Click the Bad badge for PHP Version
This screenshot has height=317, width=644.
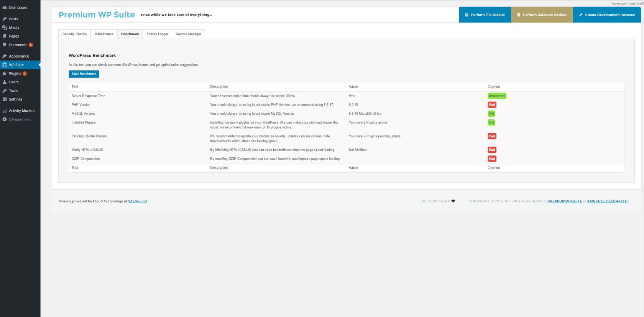click(x=492, y=105)
